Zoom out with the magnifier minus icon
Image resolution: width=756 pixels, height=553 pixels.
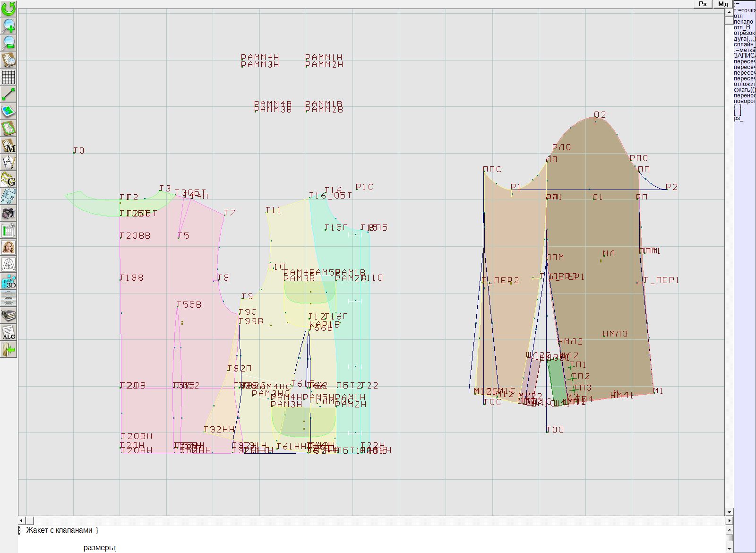pyautogui.click(x=9, y=43)
